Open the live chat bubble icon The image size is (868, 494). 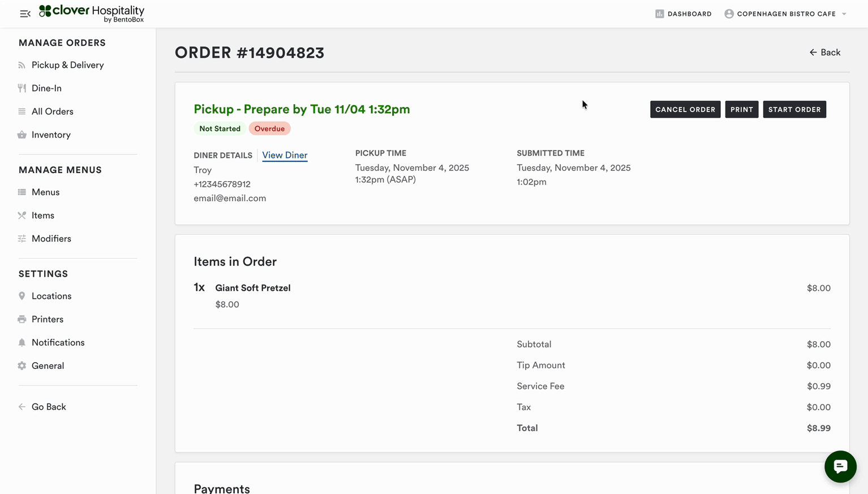point(840,466)
